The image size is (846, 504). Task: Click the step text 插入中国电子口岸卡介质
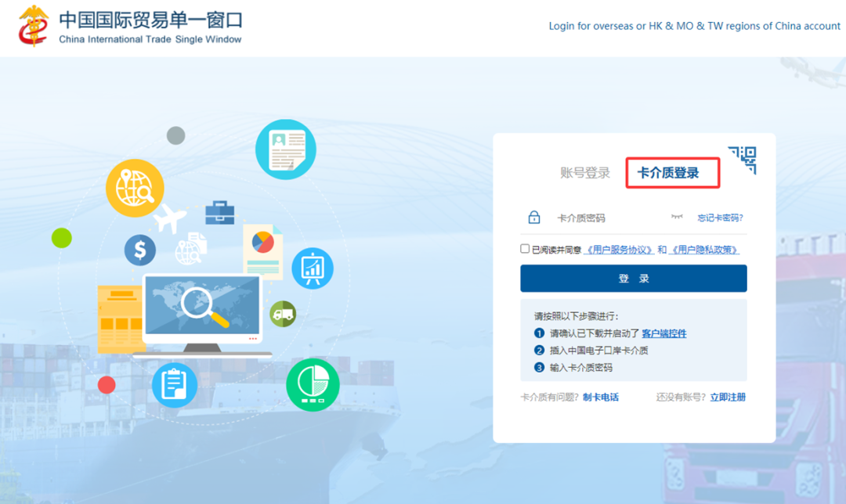[x=599, y=351]
